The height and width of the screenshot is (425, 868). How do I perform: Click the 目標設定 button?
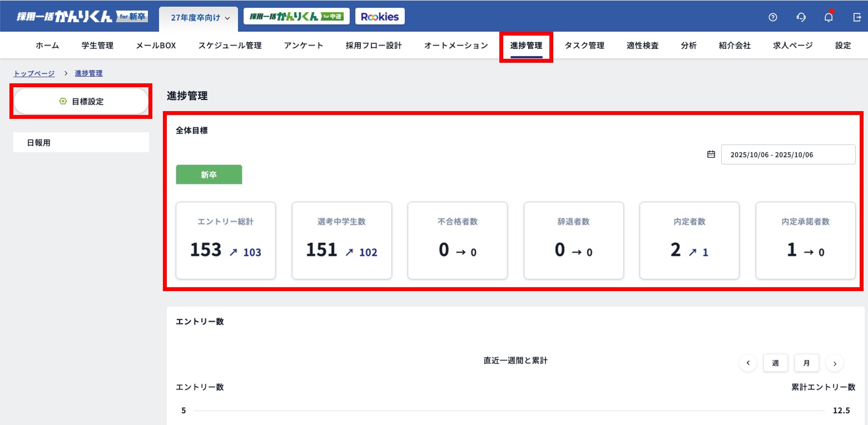coord(81,102)
